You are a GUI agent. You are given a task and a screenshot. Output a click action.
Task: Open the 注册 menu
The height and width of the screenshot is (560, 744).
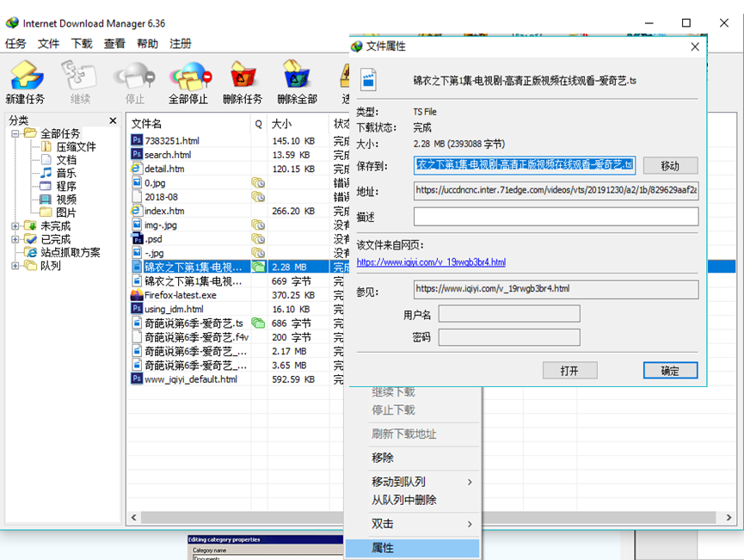click(181, 44)
